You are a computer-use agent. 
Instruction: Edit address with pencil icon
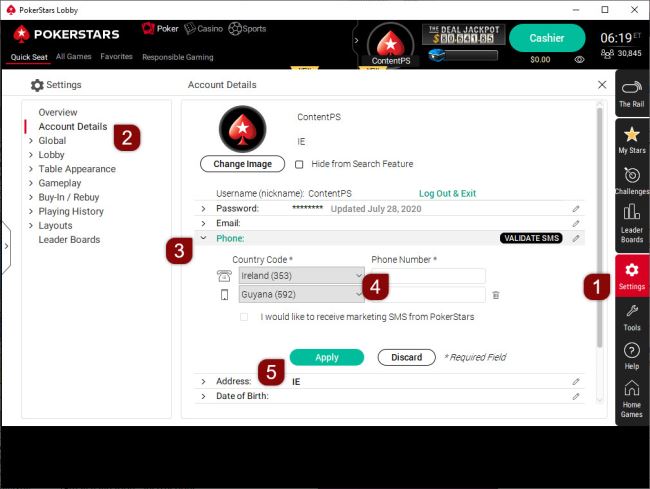pos(576,382)
